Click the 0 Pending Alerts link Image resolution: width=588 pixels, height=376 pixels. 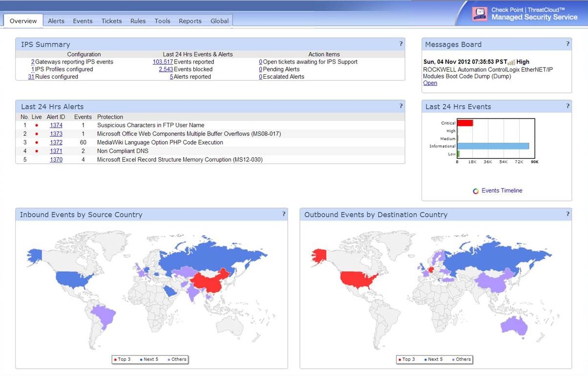click(x=261, y=69)
